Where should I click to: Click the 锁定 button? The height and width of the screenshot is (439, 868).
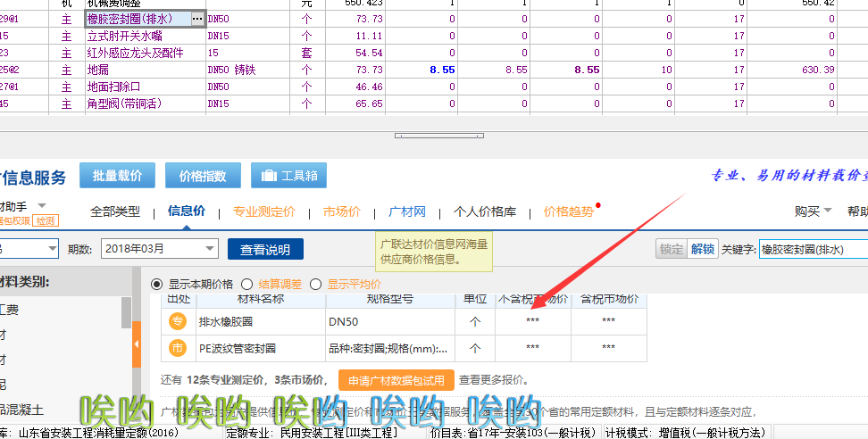pyautogui.click(x=672, y=249)
